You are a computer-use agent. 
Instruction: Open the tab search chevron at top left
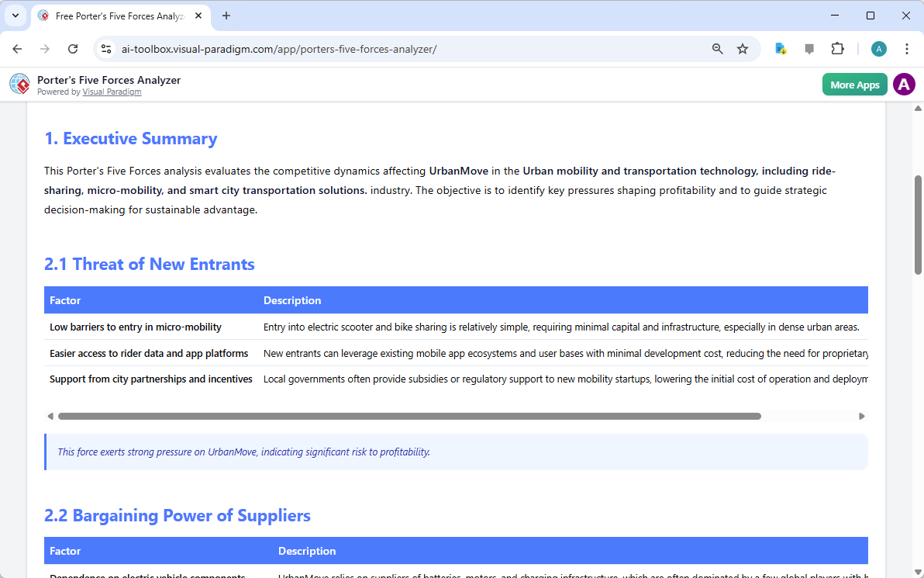pyautogui.click(x=16, y=16)
